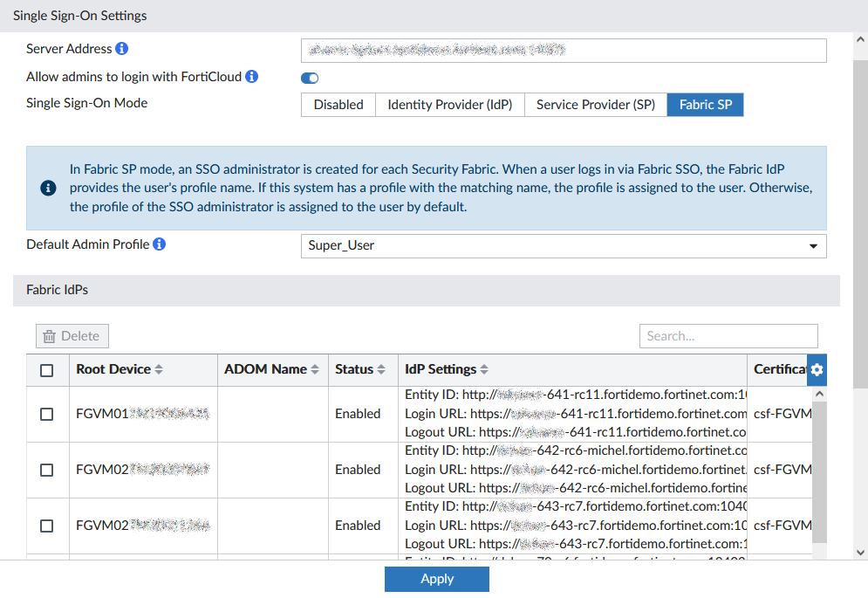
Task: Click the Server Address info icon
Action: [x=122, y=49]
